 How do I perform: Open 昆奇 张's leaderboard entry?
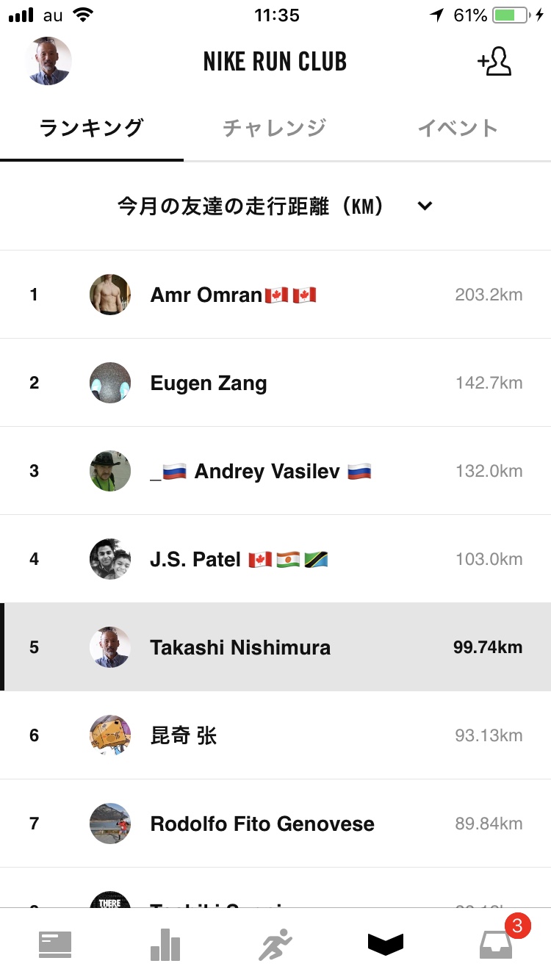pyautogui.click(x=275, y=735)
